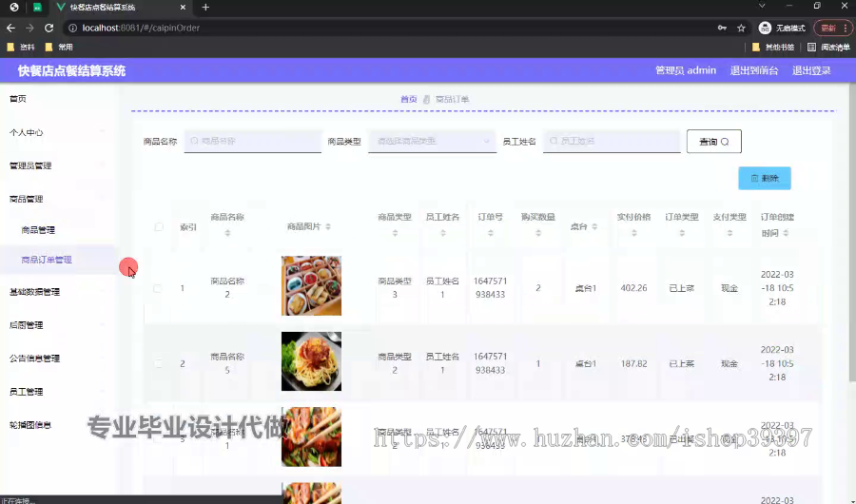The height and width of the screenshot is (504, 856).
Task: Sort by the 订单创建时间 column arrows
Action: (x=786, y=233)
